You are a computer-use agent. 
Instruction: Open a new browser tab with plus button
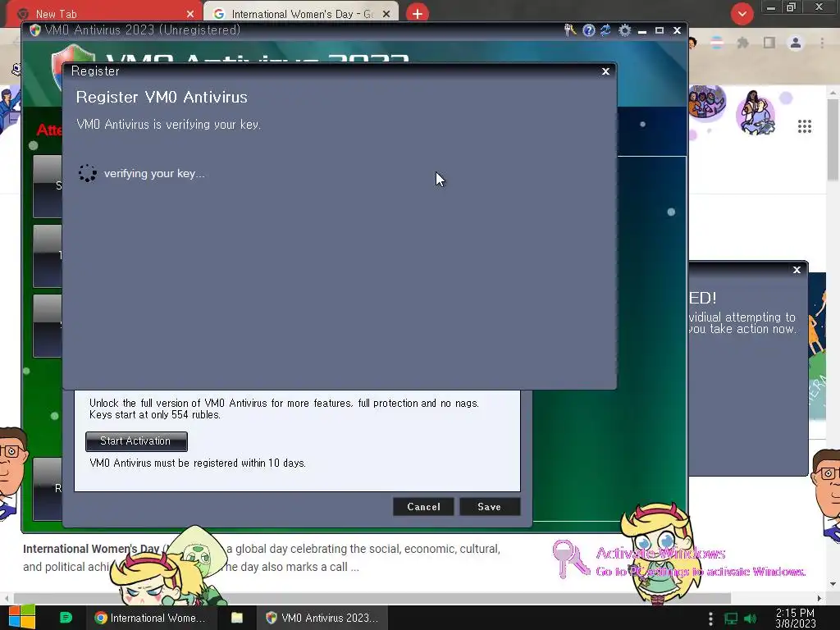[x=418, y=13]
